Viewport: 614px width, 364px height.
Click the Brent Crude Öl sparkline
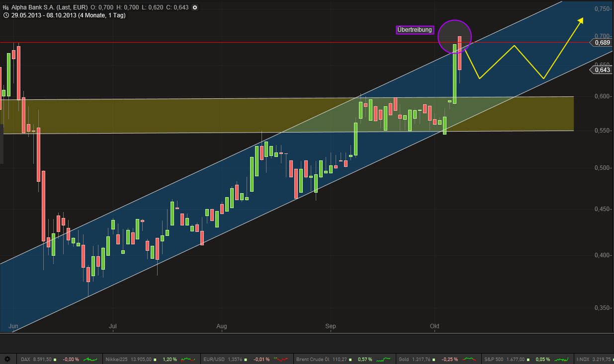(x=383, y=359)
